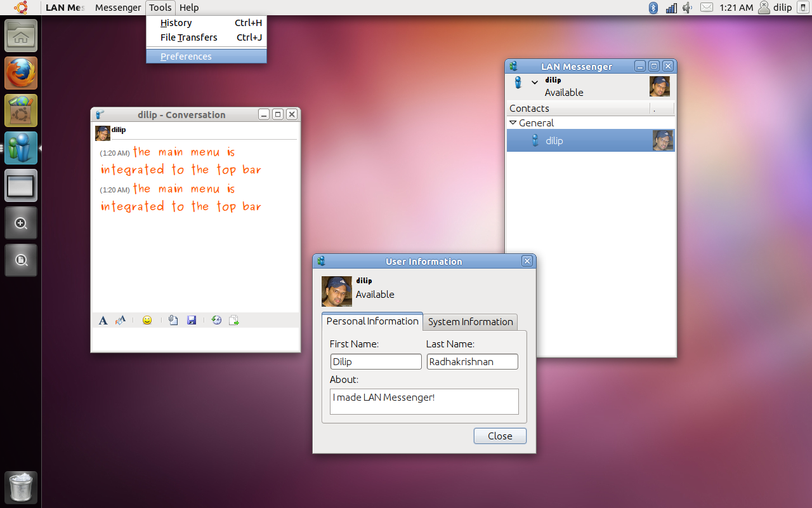Click the dilip avatar in the Conversation header
812x508 pixels.
(102, 133)
